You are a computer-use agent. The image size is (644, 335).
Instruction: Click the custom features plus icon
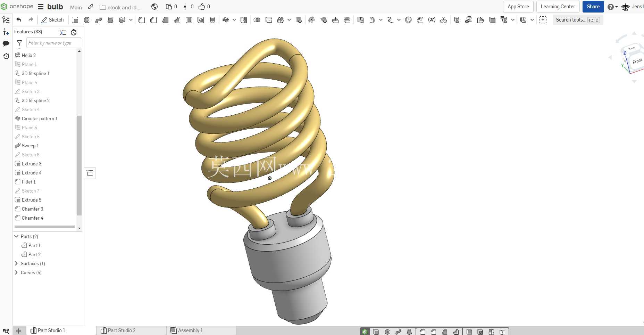[x=543, y=20]
